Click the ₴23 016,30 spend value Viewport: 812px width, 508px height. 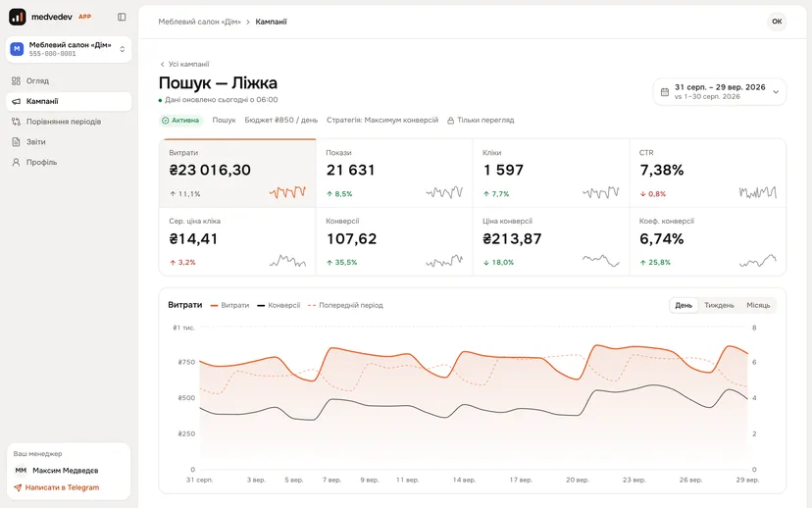[x=210, y=170]
